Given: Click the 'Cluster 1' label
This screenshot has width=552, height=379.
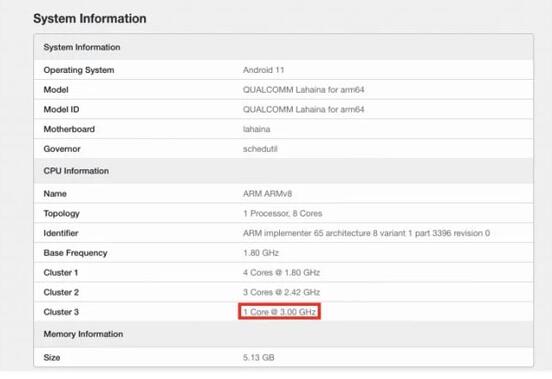Looking at the screenshot, I should (61, 273).
